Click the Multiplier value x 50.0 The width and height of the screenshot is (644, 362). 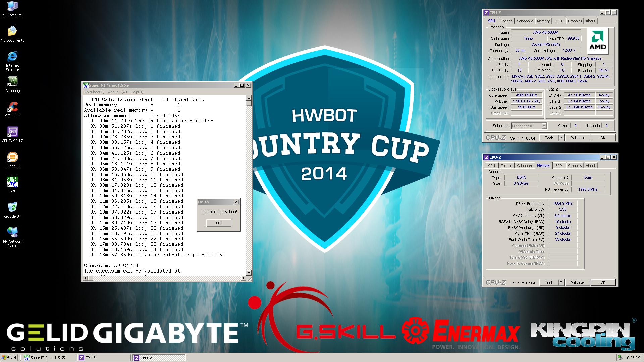coord(527,101)
